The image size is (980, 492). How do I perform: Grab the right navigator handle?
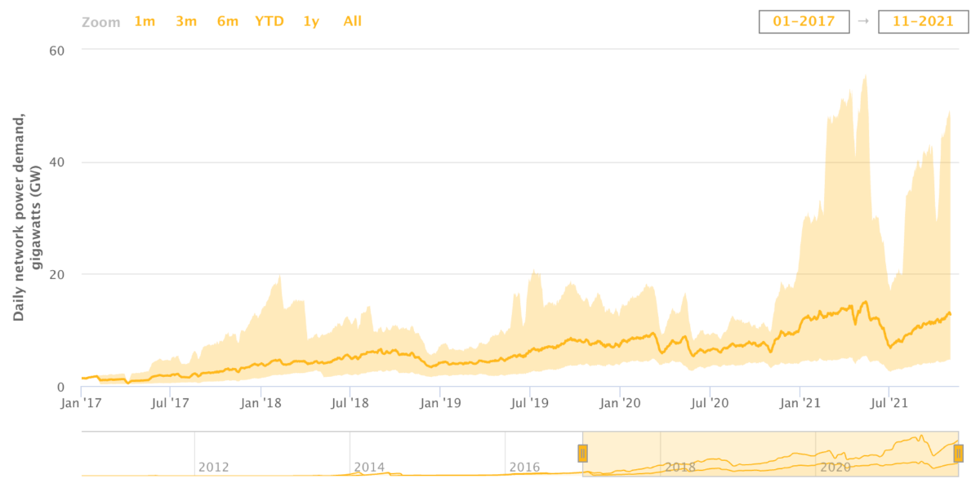(957, 453)
